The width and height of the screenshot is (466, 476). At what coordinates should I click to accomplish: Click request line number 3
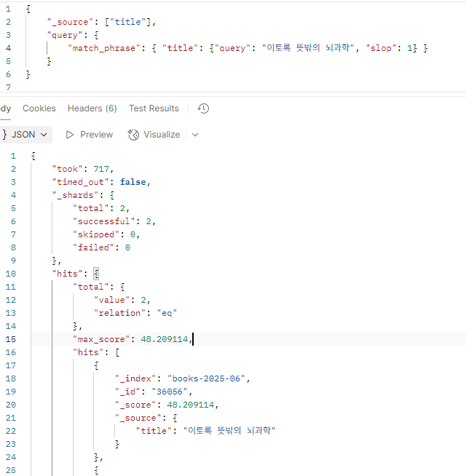coord(8,35)
